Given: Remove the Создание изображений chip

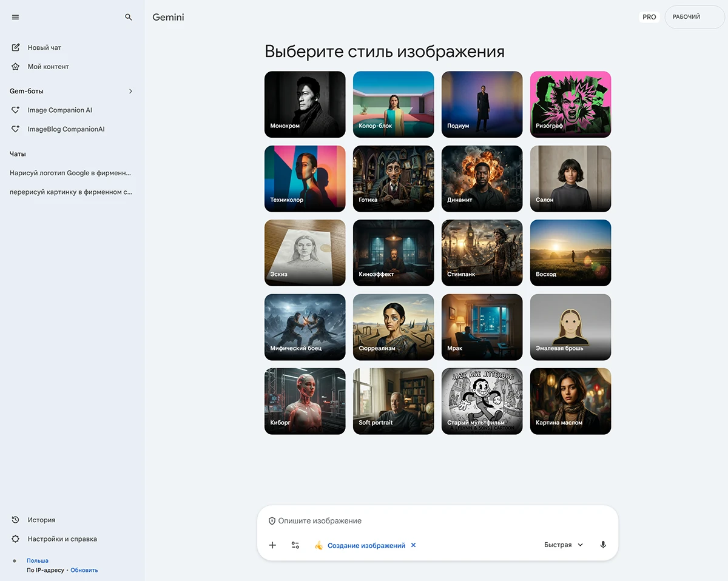Looking at the screenshot, I should point(414,545).
